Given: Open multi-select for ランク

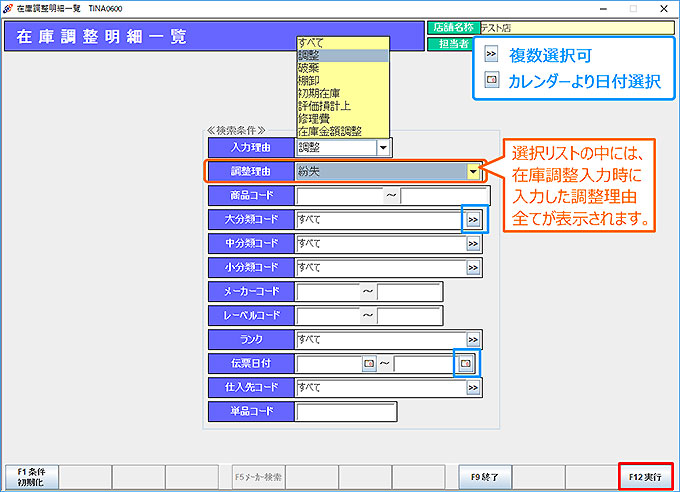Looking at the screenshot, I should 473,340.
